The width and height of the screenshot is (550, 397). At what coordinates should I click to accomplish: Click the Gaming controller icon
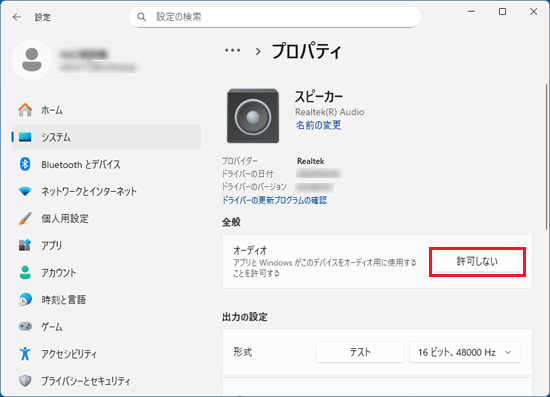pos(25,327)
